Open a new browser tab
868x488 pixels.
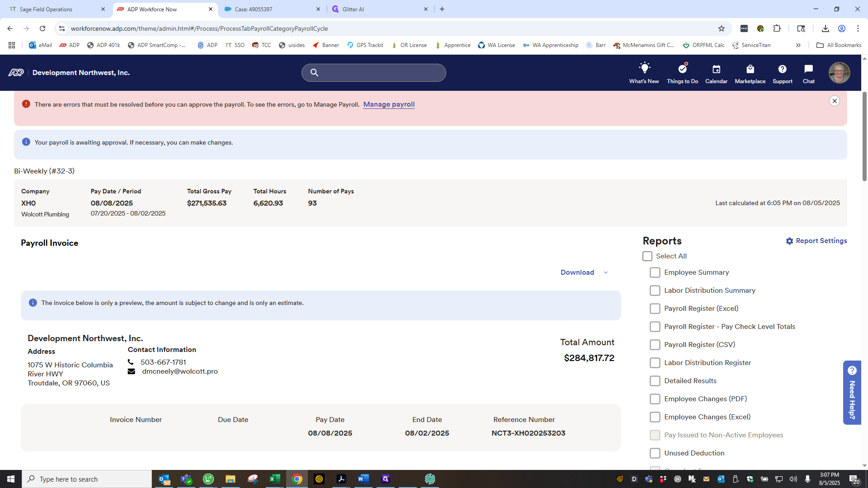pyautogui.click(x=442, y=9)
